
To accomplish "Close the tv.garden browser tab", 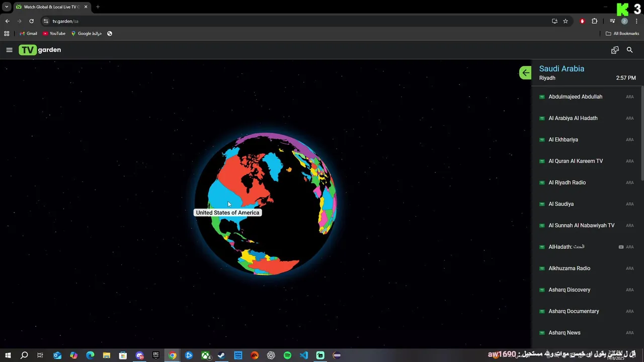I will pyautogui.click(x=86, y=7).
